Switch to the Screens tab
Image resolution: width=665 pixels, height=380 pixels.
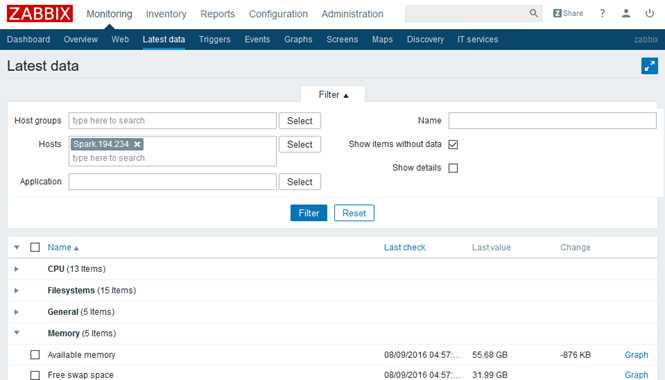[x=342, y=39]
